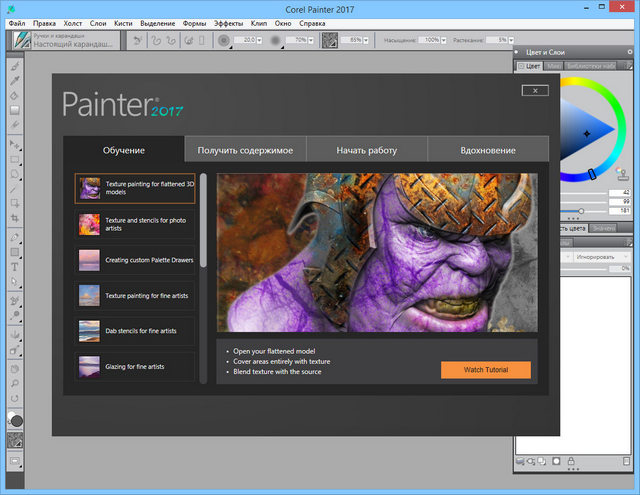Select the Brush tool in the toolbox

coord(15,66)
